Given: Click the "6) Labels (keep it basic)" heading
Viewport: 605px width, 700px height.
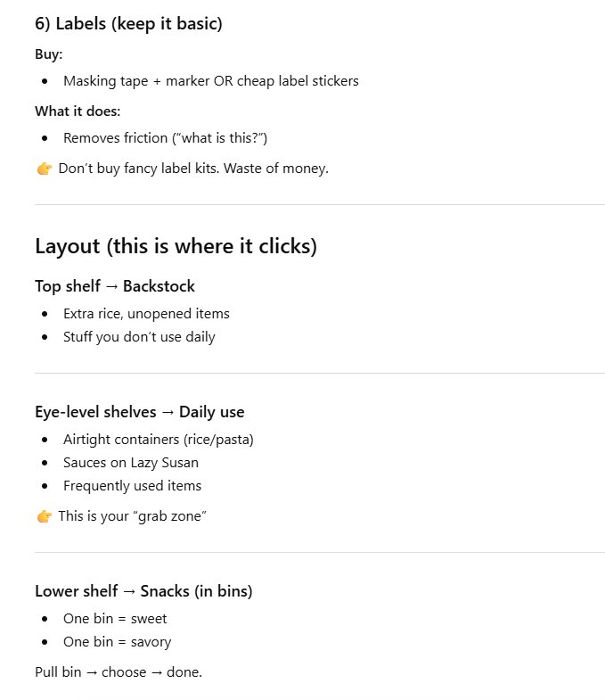Looking at the screenshot, I should tap(128, 24).
